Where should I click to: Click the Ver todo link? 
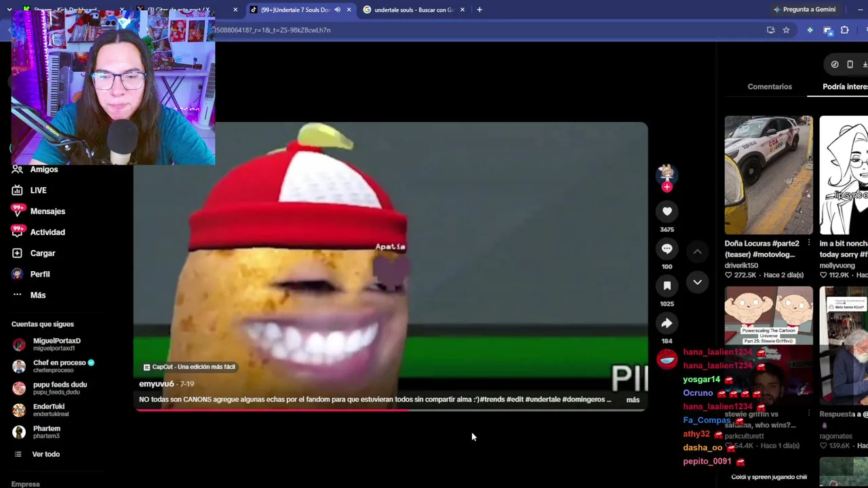click(46, 454)
